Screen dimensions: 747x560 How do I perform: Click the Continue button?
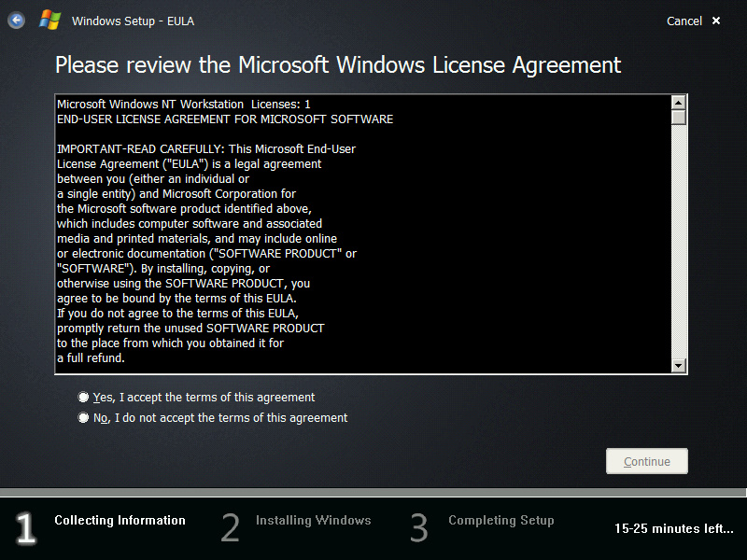click(646, 461)
